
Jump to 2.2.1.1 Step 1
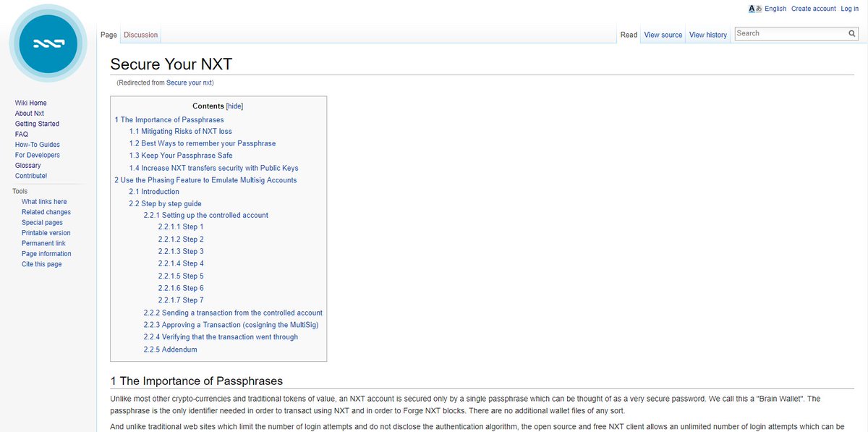181,227
